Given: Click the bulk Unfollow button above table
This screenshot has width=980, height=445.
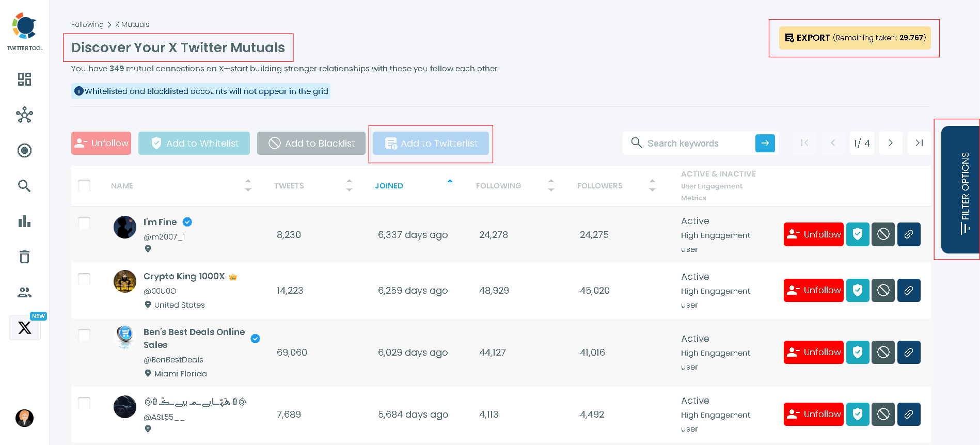Looking at the screenshot, I should click(x=101, y=143).
